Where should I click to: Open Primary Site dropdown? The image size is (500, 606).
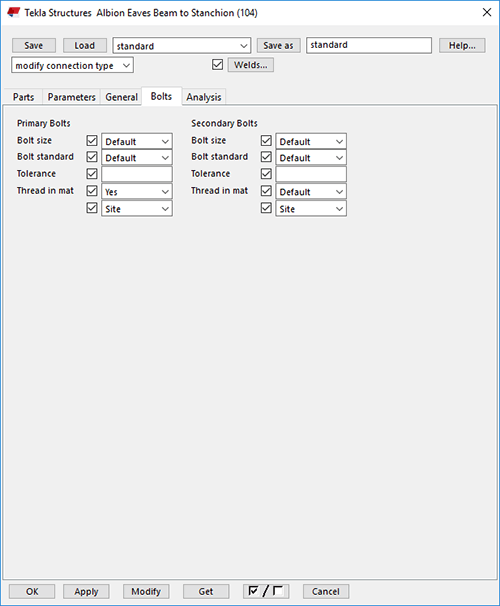137,209
